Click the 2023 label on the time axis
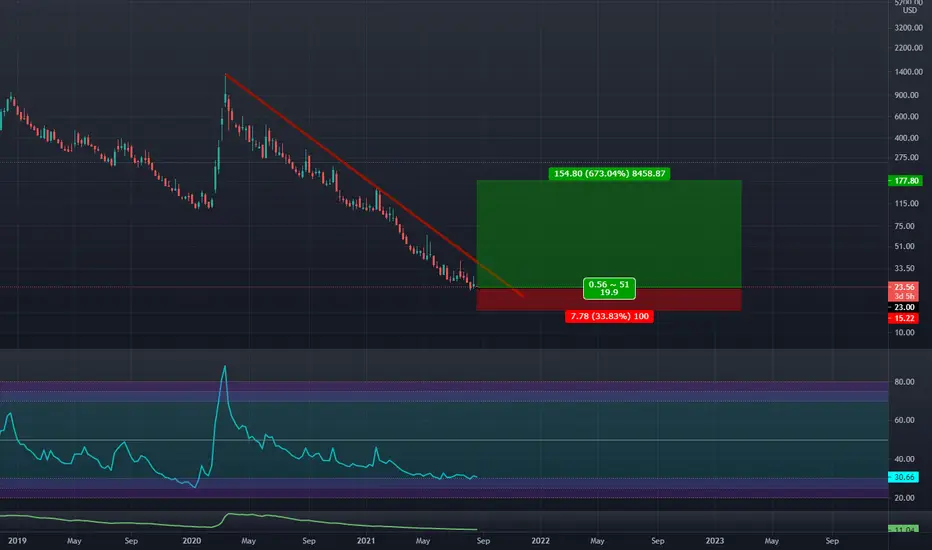932x550 pixels. (714, 540)
